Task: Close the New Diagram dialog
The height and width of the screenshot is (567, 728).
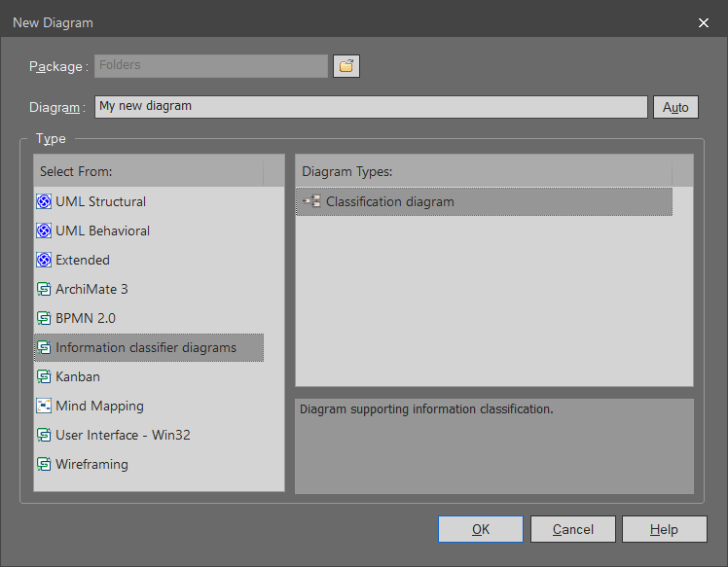Action: [x=704, y=22]
